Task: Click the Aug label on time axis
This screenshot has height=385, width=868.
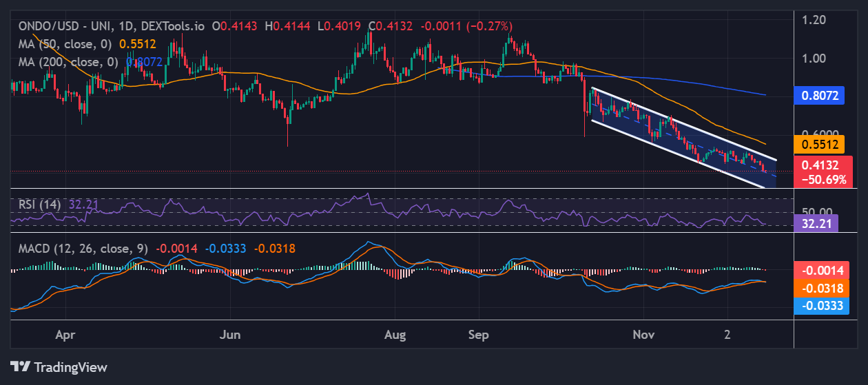Action: (x=395, y=335)
